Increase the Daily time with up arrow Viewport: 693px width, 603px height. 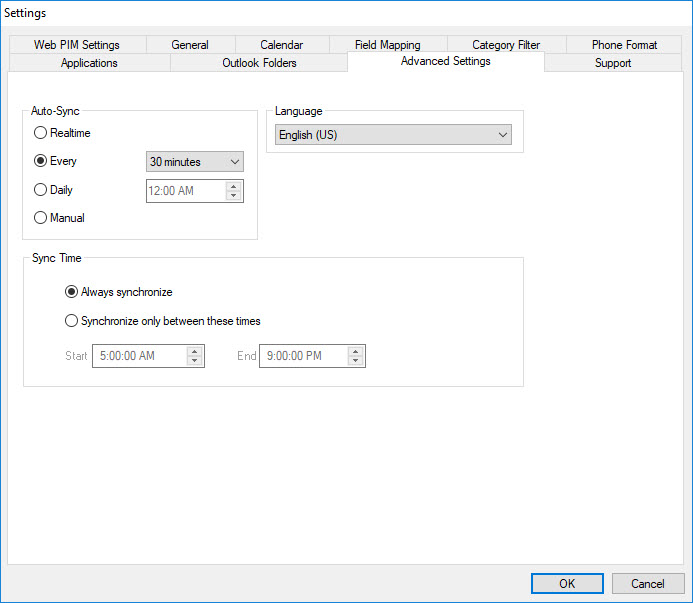(x=234, y=186)
